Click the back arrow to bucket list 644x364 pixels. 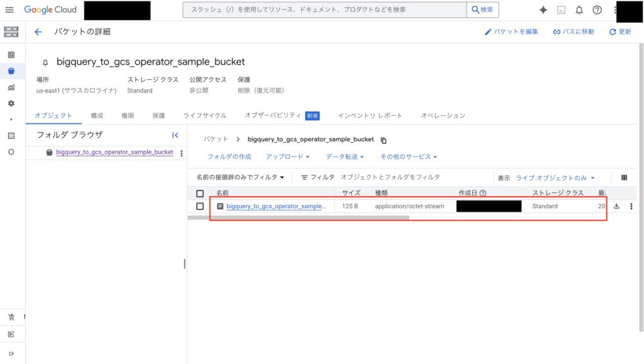click(38, 31)
